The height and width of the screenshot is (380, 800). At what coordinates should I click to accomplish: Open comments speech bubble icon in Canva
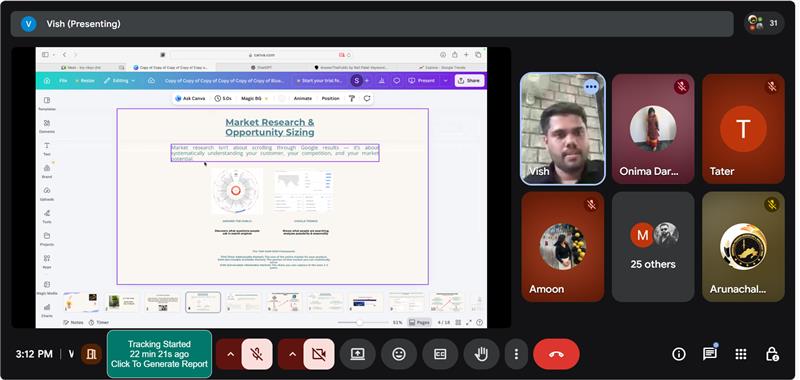point(396,81)
